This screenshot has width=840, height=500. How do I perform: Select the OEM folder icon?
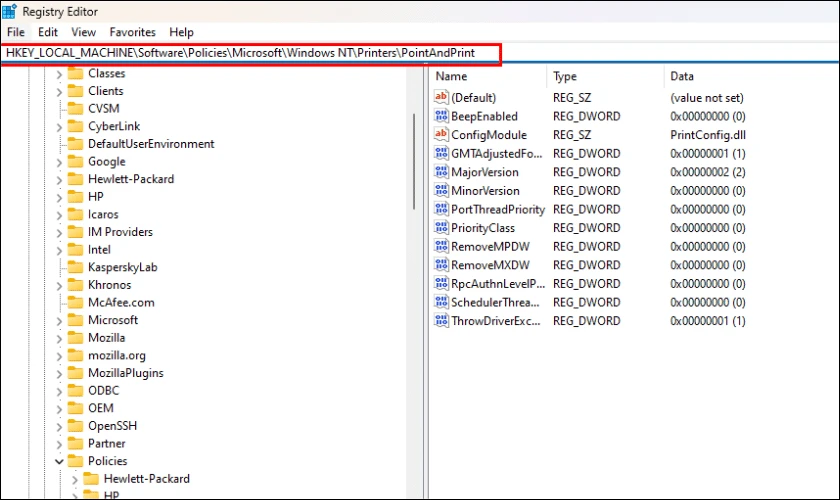coord(76,408)
